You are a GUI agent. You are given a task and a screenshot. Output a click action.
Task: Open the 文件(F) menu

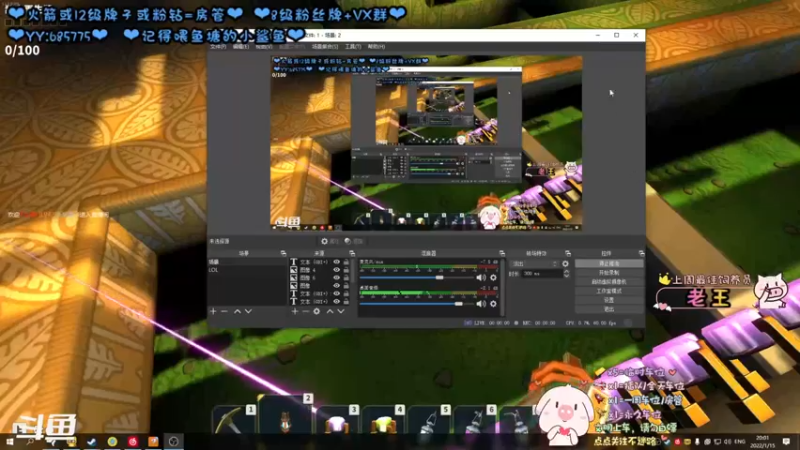point(218,46)
